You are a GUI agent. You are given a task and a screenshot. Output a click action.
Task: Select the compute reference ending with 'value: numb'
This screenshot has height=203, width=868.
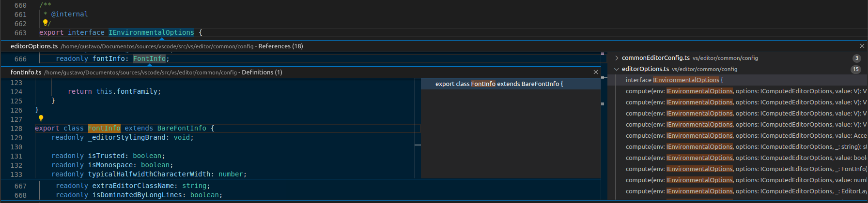point(737,180)
